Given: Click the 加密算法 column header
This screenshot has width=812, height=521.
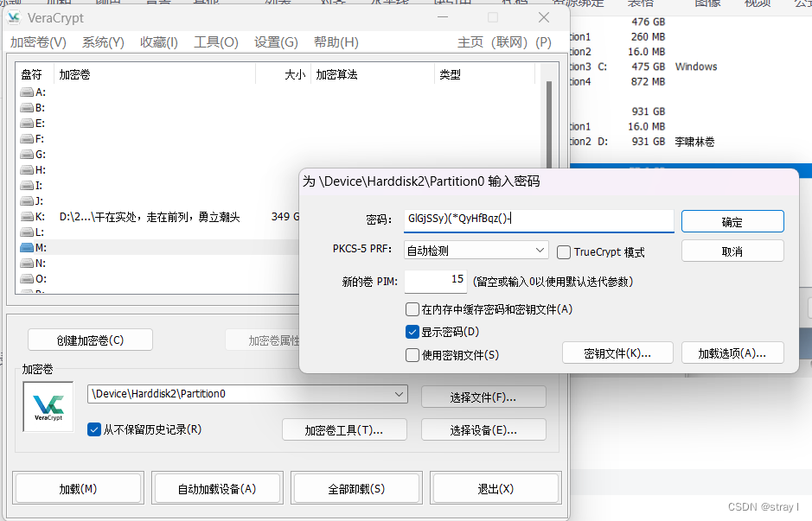Looking at the screenshot, I should pos(373,74).
